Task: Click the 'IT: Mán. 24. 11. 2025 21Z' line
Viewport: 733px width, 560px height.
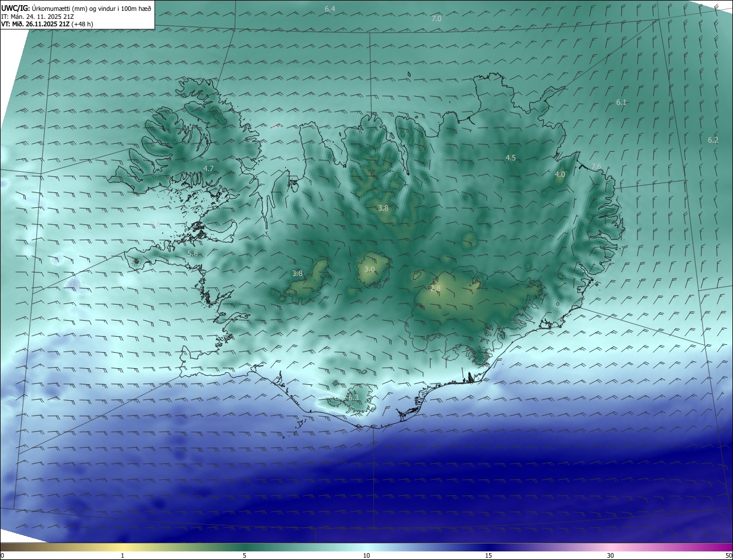Action: (37, 17)
